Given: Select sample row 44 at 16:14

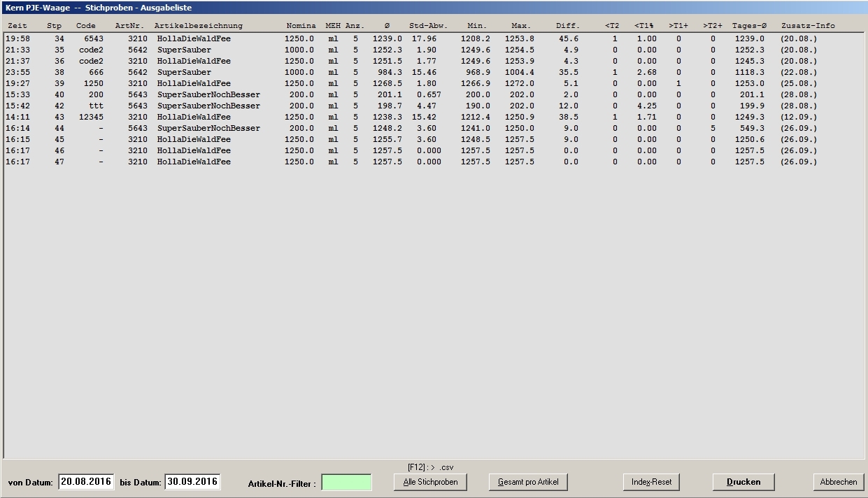Looking at the screenshot, I should (x=208, y=129).
